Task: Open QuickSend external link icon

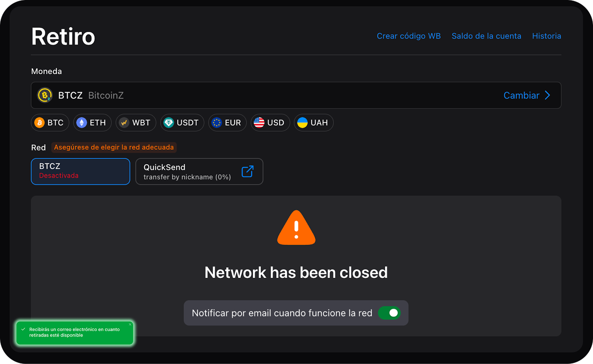Action: (248, 172)
